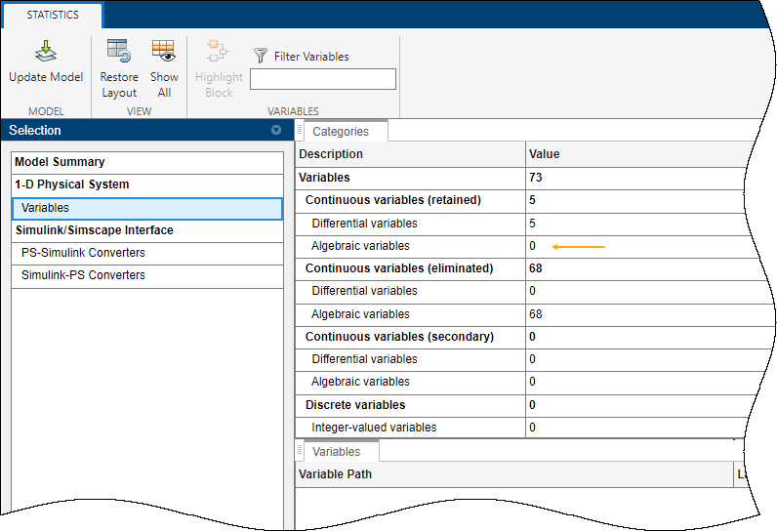This screenshot has width=777, height=532.
Task: Select Variables item in Selection tree
Action: tap(46, 208)
